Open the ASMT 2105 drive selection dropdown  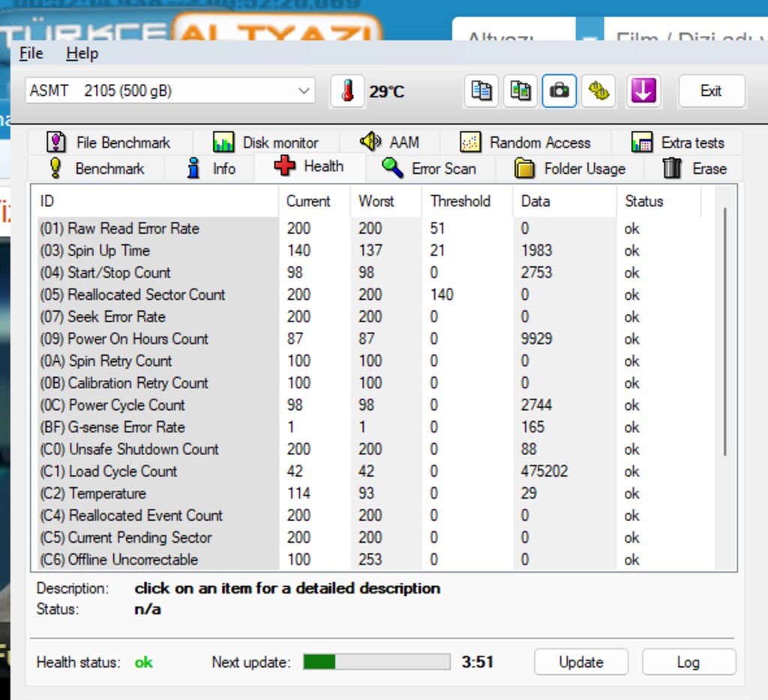pyautogui.click(x=170, y=91)
